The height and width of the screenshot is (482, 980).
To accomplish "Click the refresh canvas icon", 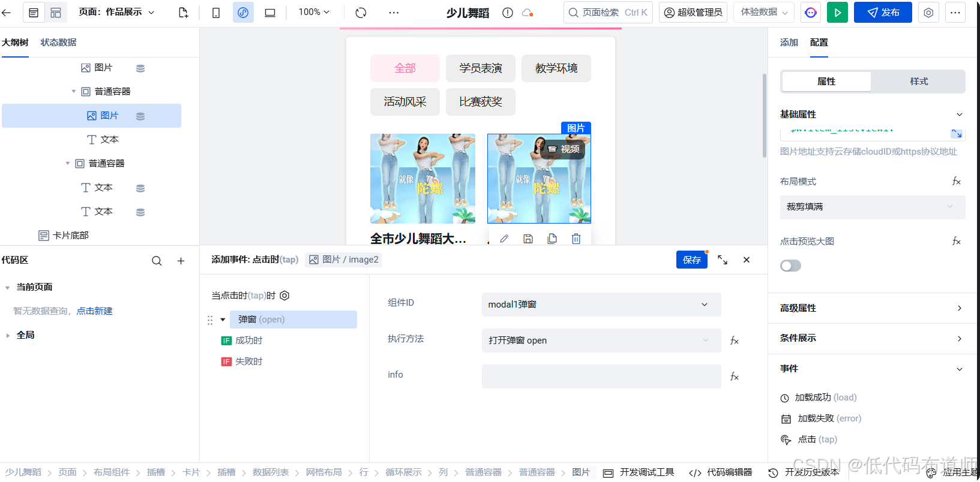I will [361, 13].
